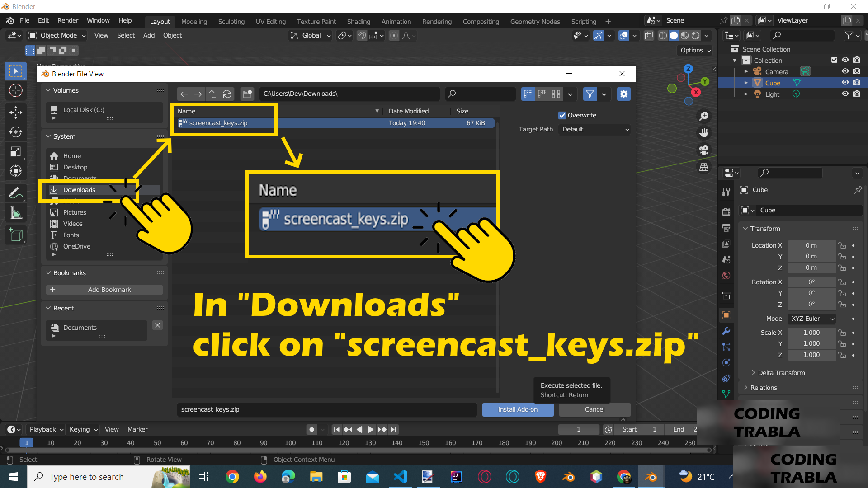Open the Object properties tab
Image resolution: width=868 pixels, height=488 pixels.
[726, 315]
